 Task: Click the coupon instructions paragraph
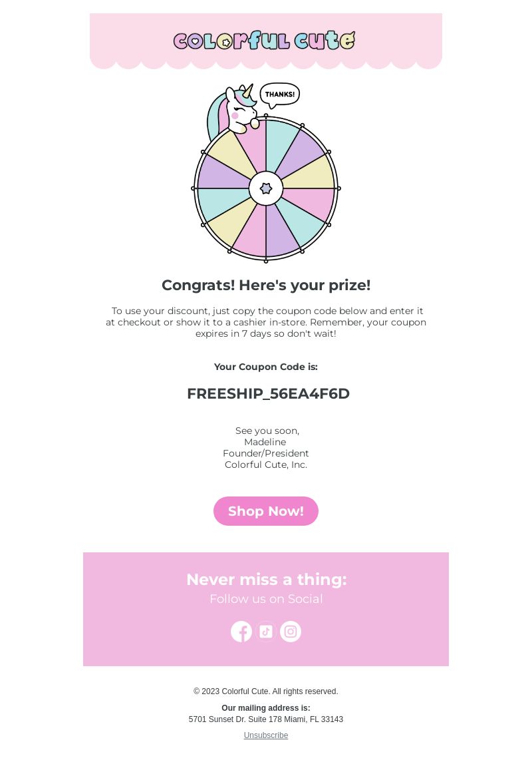coord(266,322)
